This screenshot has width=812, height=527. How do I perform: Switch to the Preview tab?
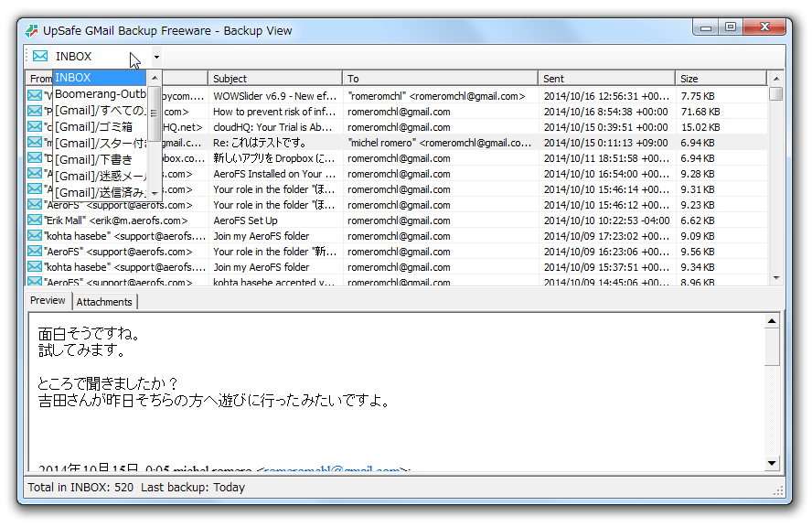click(x=48, y=300)
